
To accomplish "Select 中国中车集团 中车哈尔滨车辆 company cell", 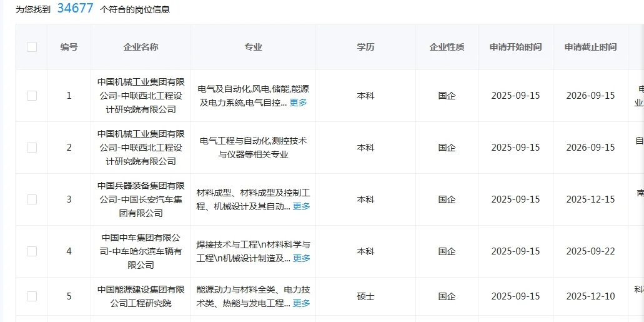I will tap(141, 251).
